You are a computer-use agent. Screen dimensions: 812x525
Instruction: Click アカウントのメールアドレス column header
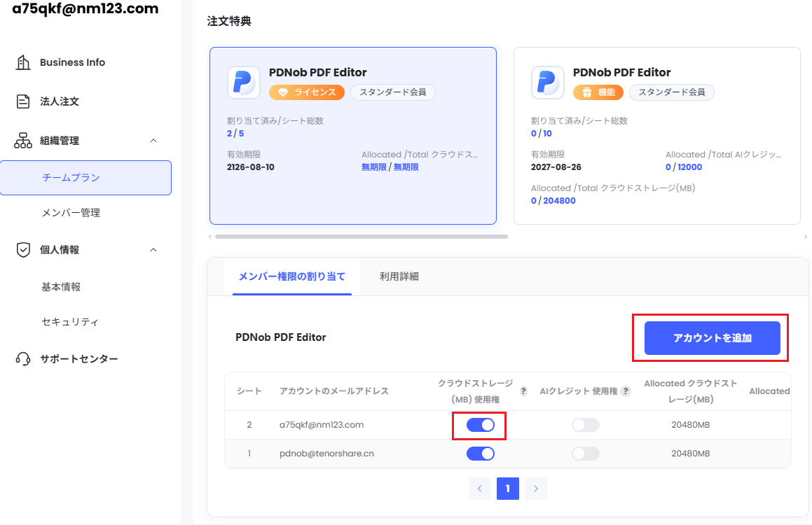(x=334, y=391)
